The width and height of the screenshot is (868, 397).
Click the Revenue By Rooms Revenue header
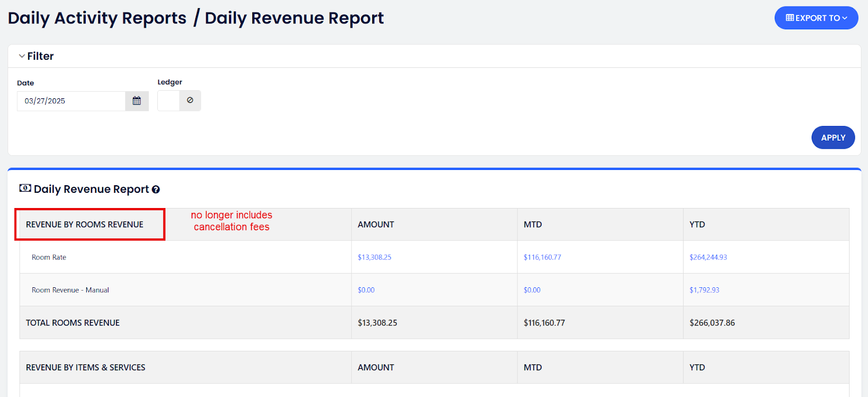tap(85, 224)
